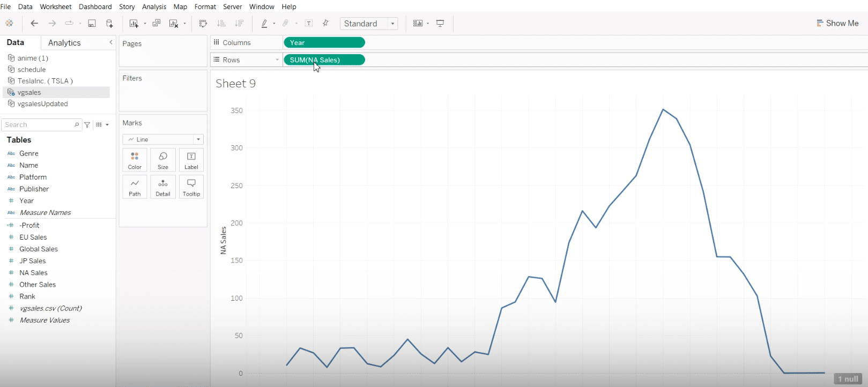Collapse the Data pane with the chevron
The height and width of the screenshot is (387, 868).
pyautogui.click(x=111, y=42)
